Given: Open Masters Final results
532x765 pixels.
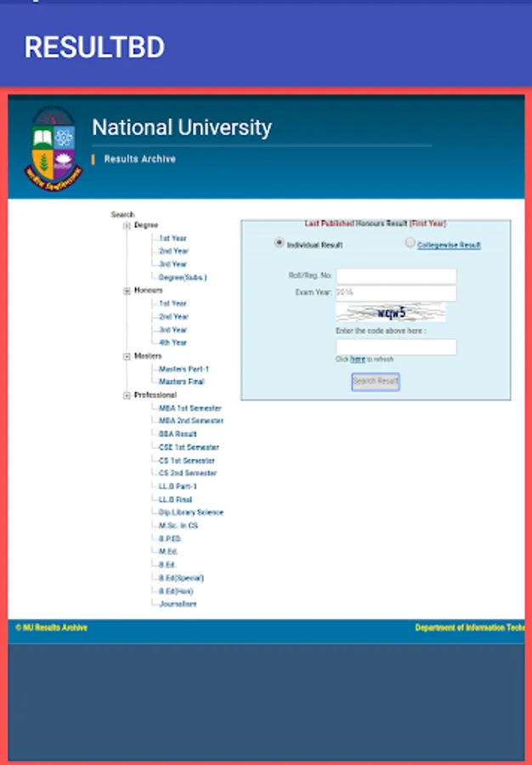Looking at the screenshot, I should tap(181, 382).
